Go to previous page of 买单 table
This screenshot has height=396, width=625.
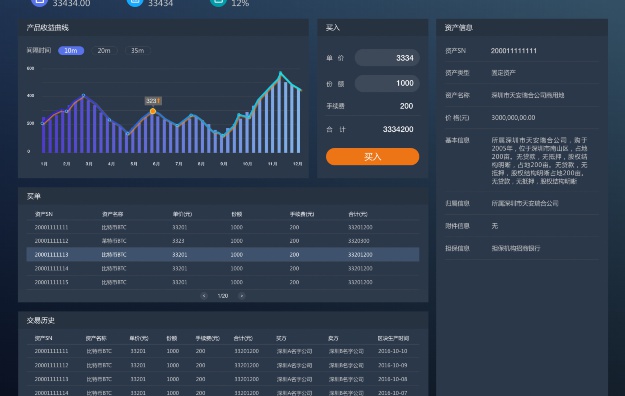(x=204, y=296)
